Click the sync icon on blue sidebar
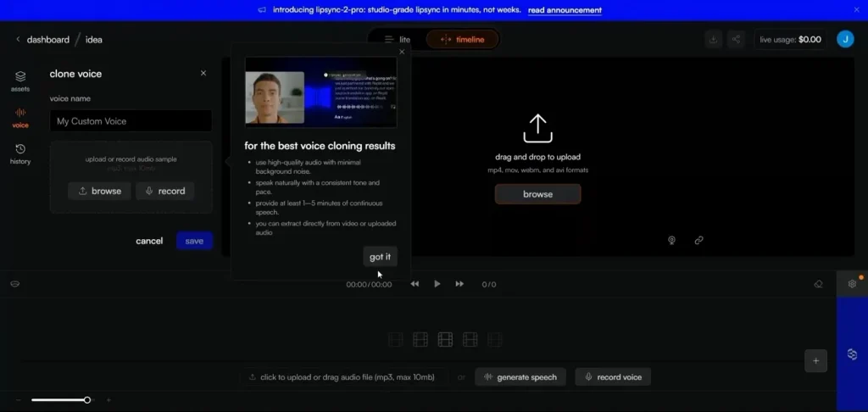Viewport: 868px width, 412px height. click(x=852, y=354)
